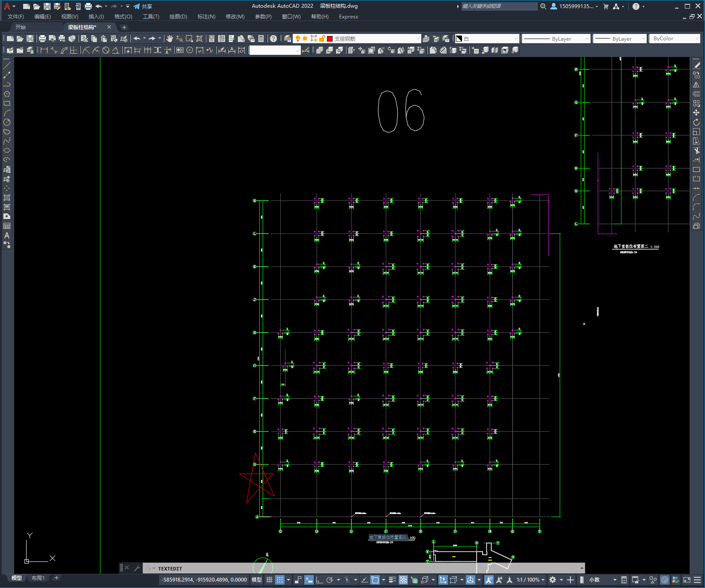Expand the undo history dropdown arrow
This screenshot has width=705, height=588.
pyautogui.click(x=144, y=39)
